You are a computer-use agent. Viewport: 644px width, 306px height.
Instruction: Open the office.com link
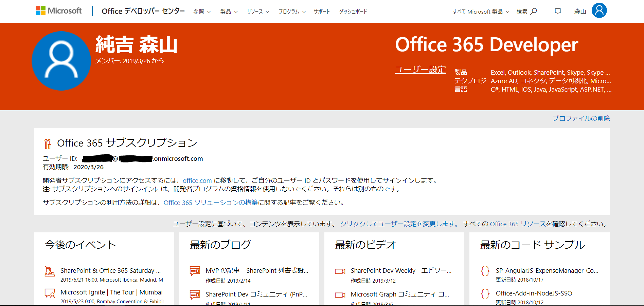[x=197, y=181]
